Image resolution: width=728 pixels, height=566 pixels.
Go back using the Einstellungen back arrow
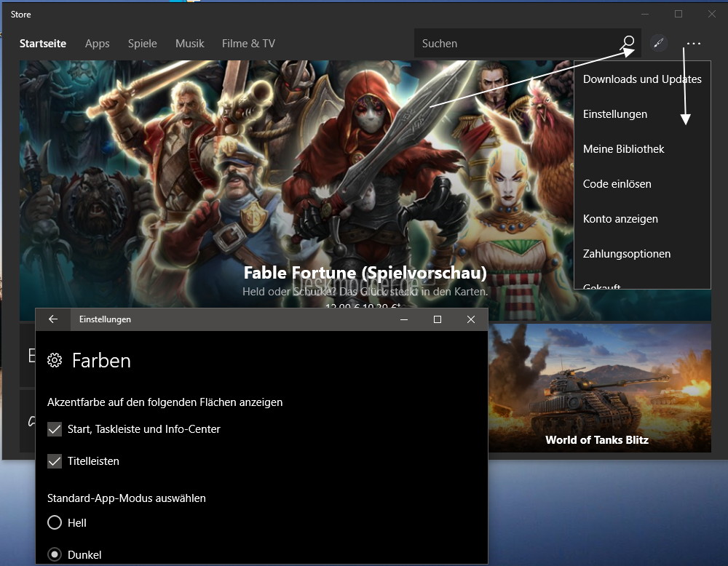coord(53,319)
